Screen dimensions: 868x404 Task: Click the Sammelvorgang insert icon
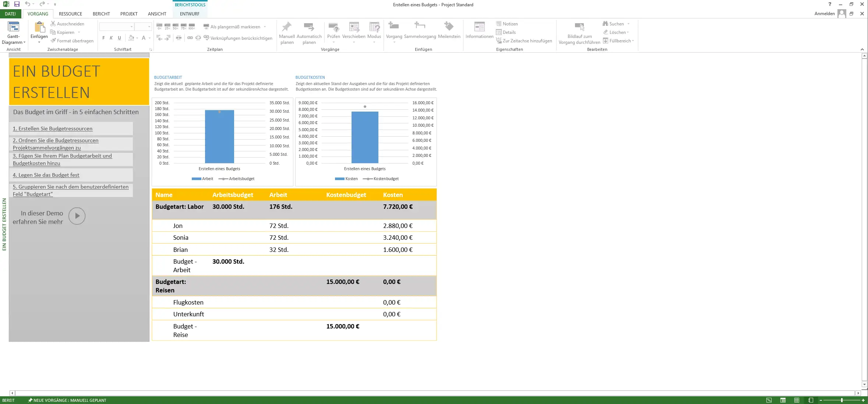tap(420, 26)
